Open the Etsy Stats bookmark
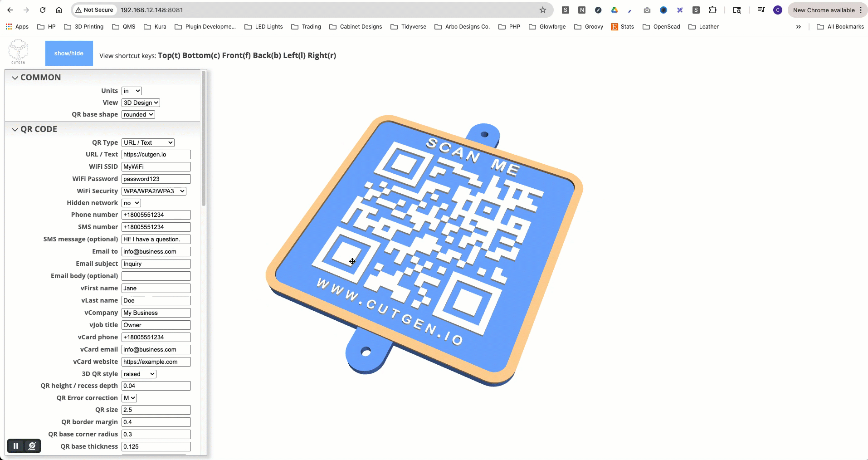The image size is (868, 460). point(623,27)
